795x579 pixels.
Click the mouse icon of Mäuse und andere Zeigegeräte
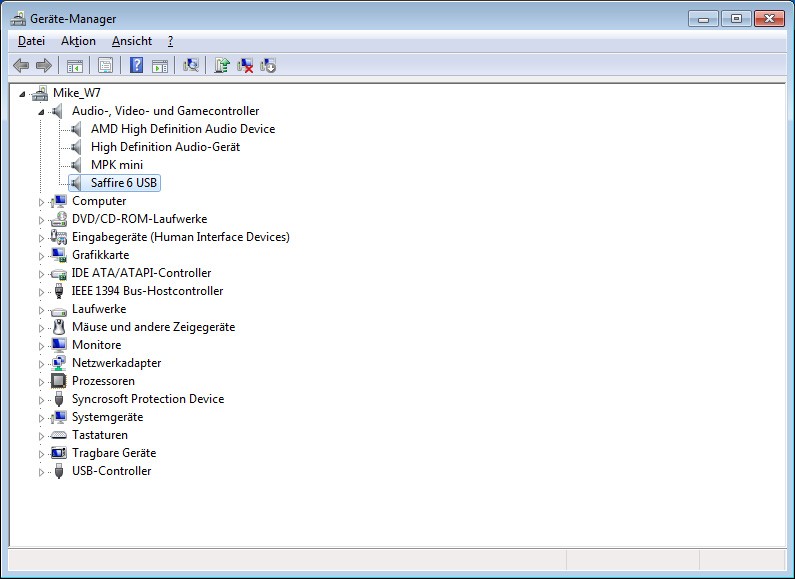tap(59, 327)
